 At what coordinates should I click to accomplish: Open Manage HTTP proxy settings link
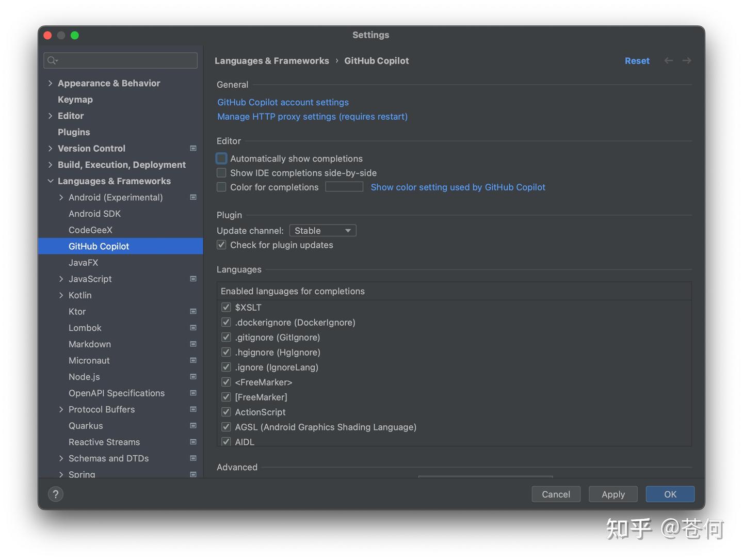(x=312, y=117)
